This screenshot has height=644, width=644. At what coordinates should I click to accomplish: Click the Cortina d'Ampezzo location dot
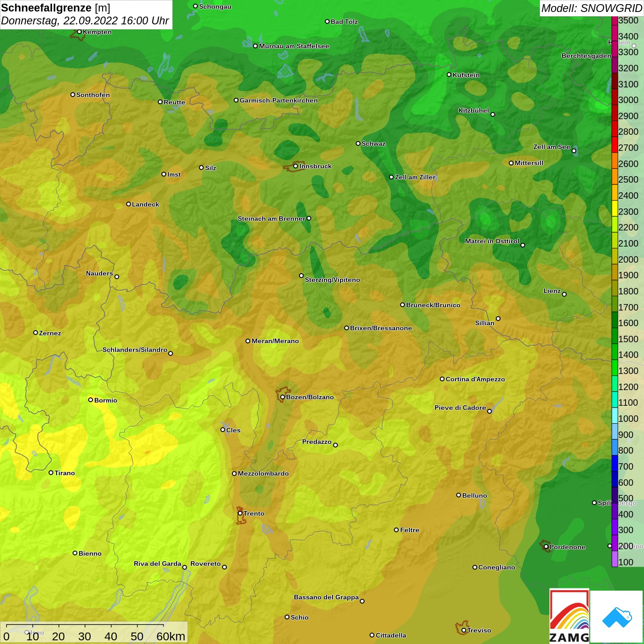(x=442, y=379)
